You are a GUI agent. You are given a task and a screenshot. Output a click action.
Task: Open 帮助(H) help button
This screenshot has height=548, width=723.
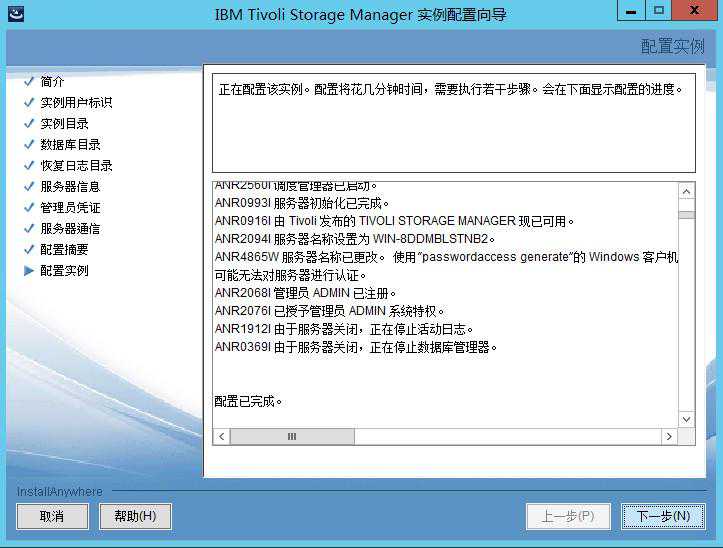135,516
